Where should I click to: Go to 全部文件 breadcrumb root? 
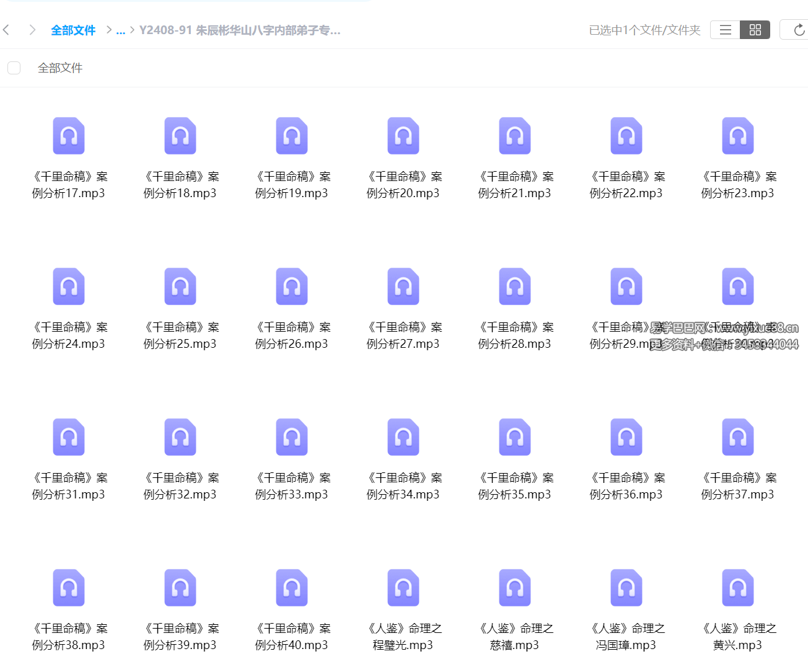[73, 30]
